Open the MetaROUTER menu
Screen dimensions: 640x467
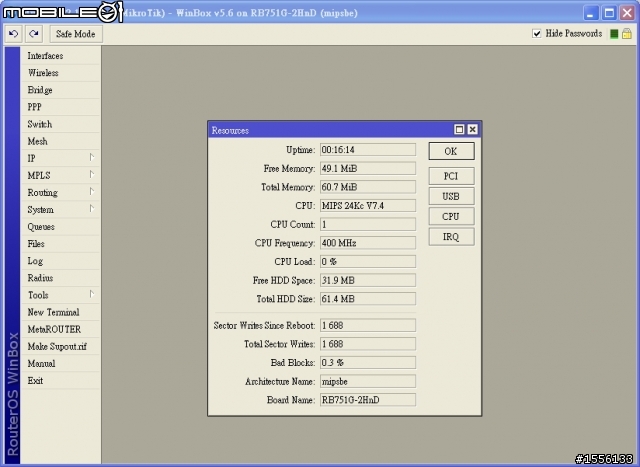point(60,329)
